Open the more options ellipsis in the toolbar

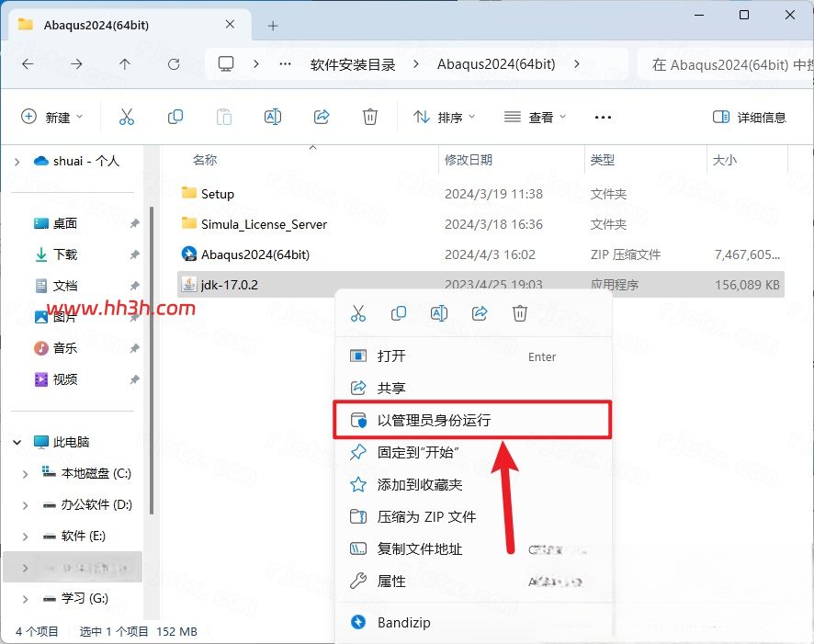[603, 118]
